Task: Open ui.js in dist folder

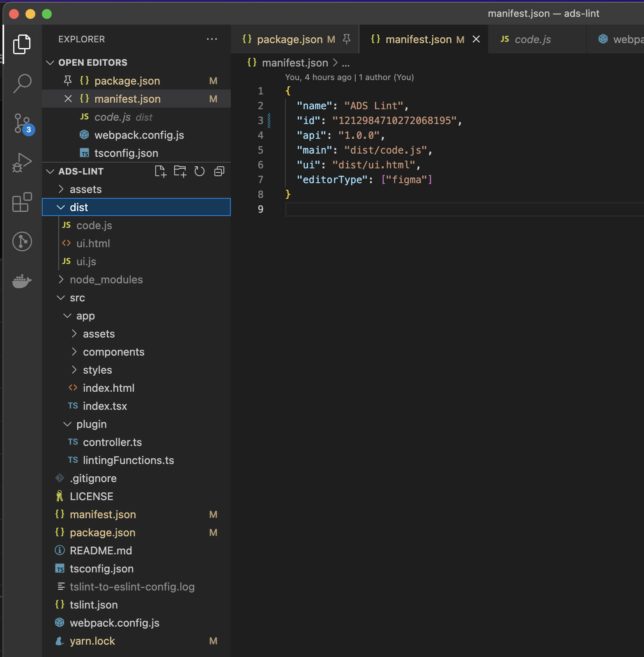Action: coord(136,262)
